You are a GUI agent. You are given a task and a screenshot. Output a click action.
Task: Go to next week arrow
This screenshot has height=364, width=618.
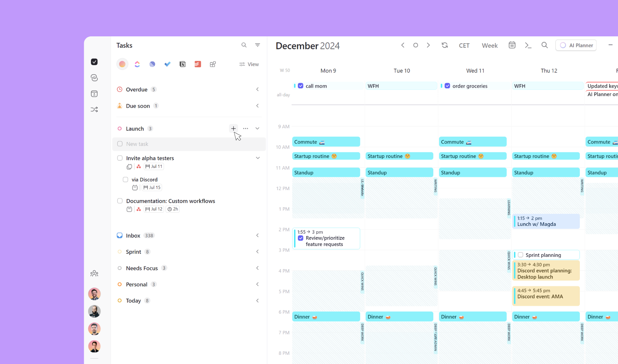(428, 45)
